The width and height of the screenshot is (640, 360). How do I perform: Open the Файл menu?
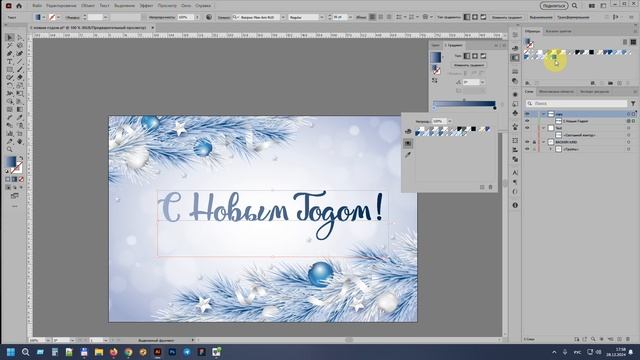(37, 6)
